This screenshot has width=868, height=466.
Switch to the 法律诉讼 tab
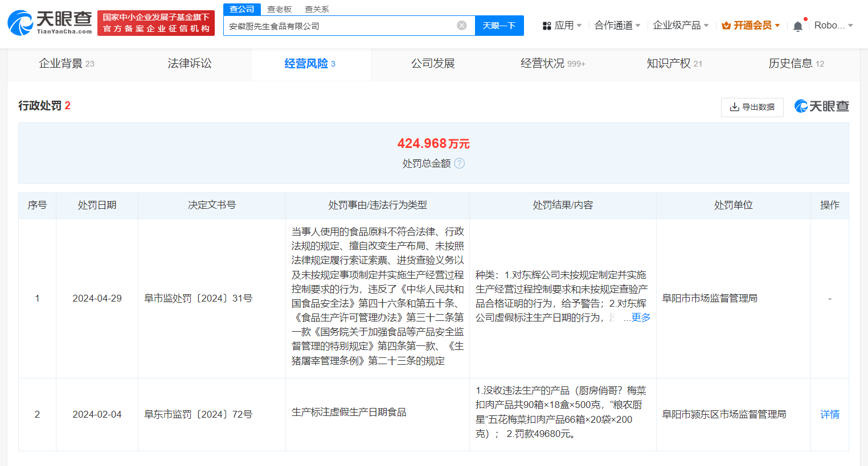click(x=189, y=63)
